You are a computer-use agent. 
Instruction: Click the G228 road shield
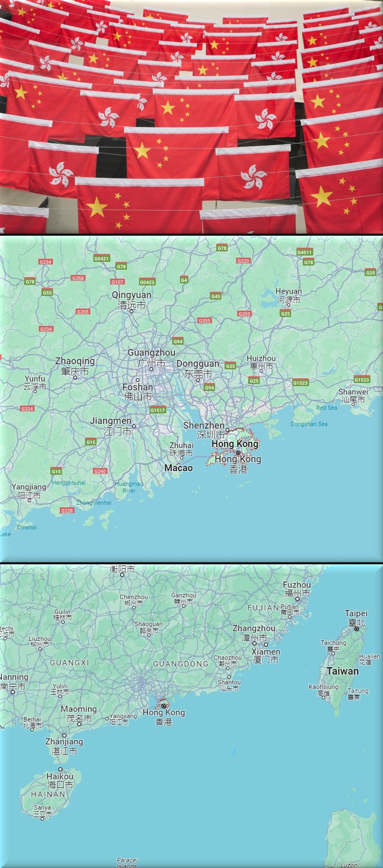tap(67, 510)
